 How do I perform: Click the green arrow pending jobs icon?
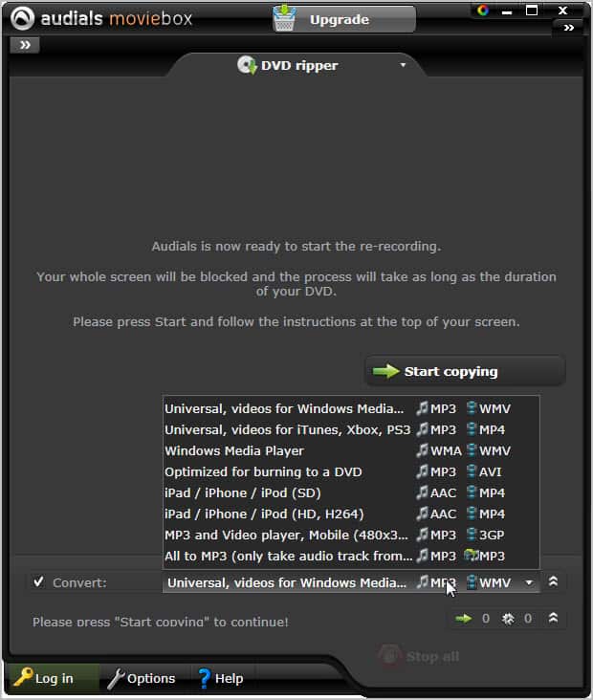click(464, 619)
